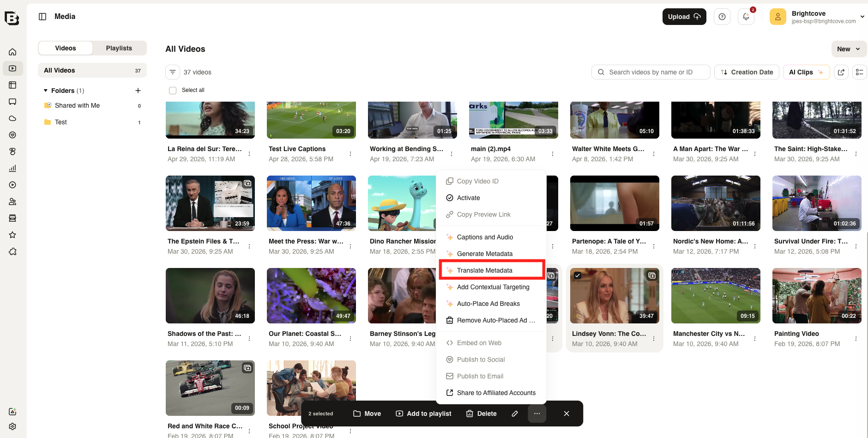Open Manchester City vs N... video thumbnail
The image size is (868, 438).
(x=716, y=296)
